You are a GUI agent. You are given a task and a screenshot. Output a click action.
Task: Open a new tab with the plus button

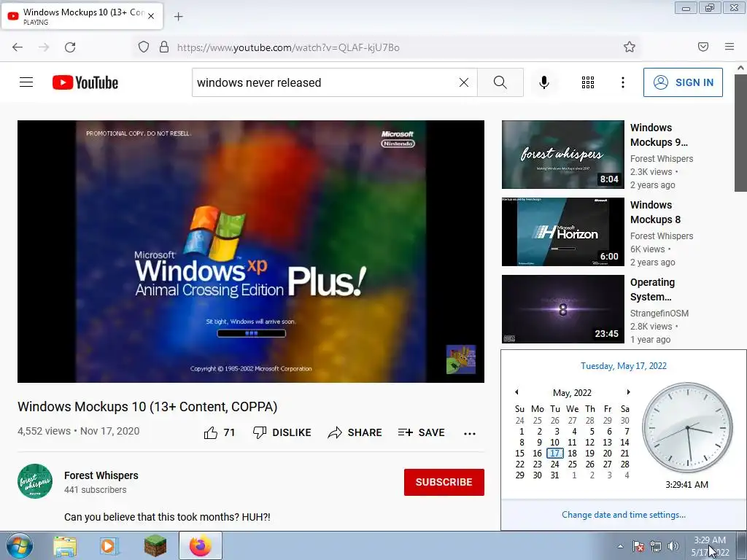[x=179, y=17]
